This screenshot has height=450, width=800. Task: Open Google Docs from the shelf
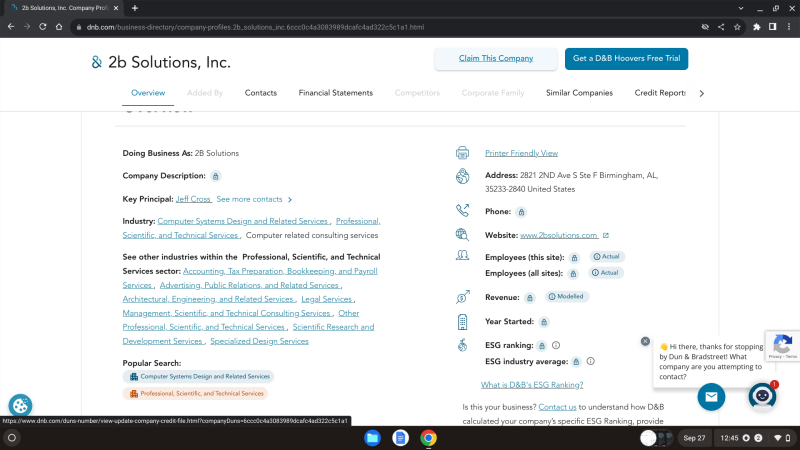401,438
